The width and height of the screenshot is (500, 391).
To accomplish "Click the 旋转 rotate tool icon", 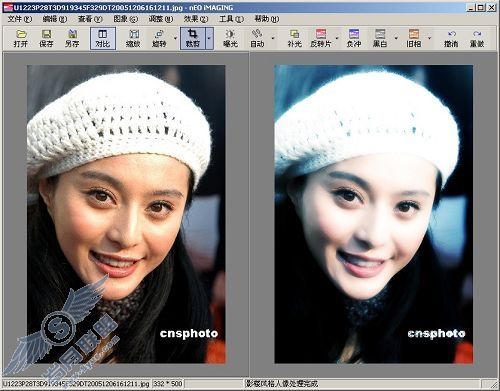I will (x=159, y=38).
